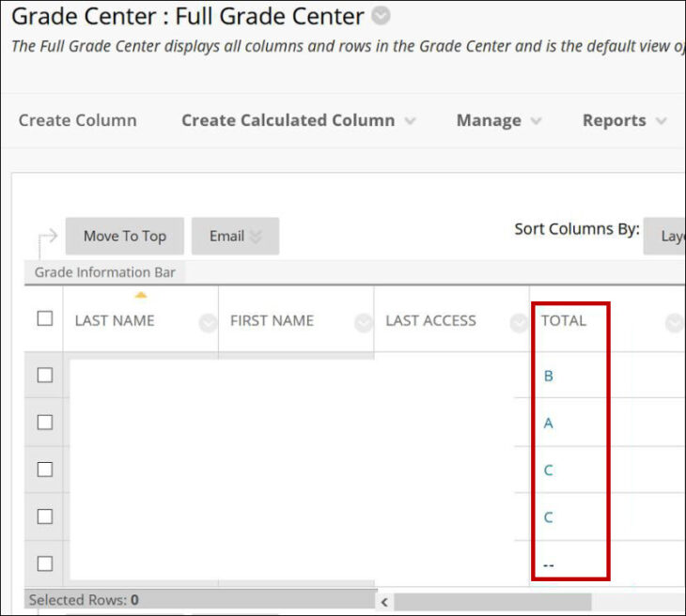Click the TOTAL column header
This screenshot has width=686, height=616.
pyautogui.click(x=564, y=321)
